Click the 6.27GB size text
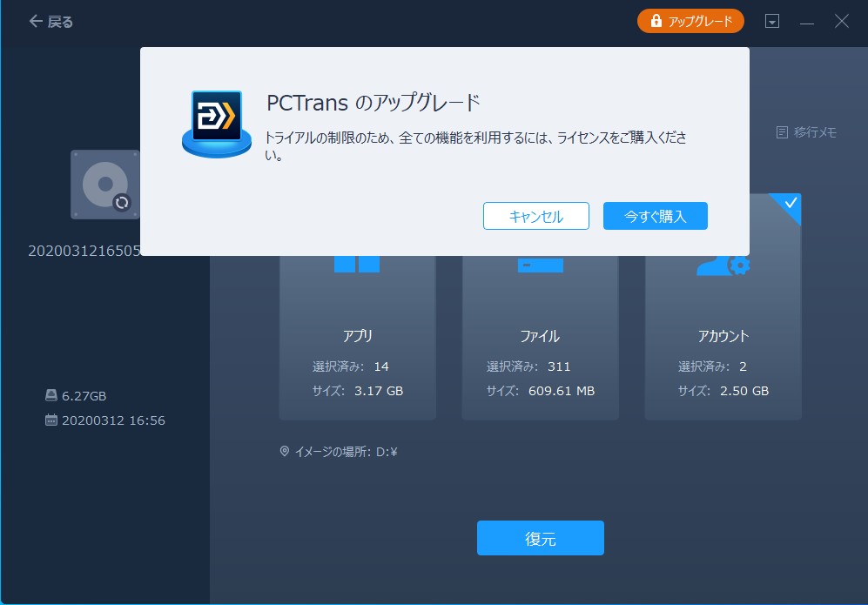Viewport: 868px width, 605px height. pos(84,396)
